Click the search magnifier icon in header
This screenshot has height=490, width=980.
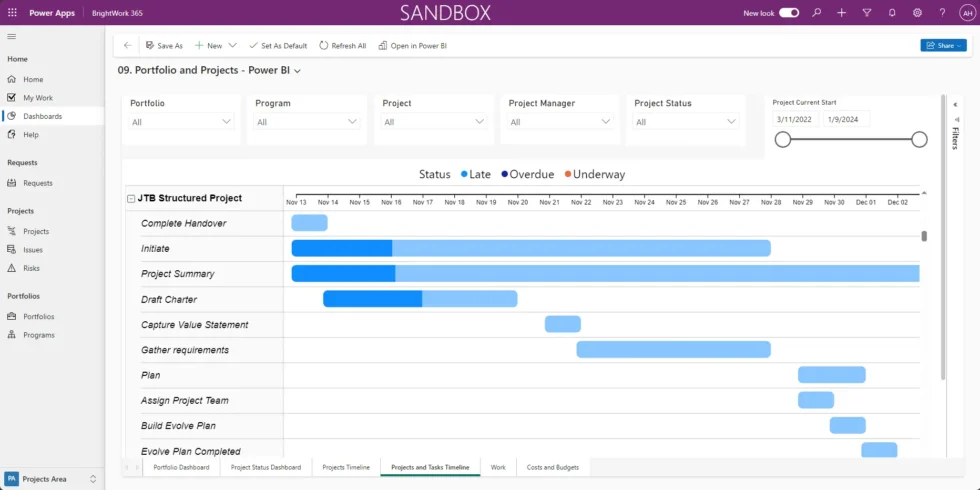pos(817,13)
